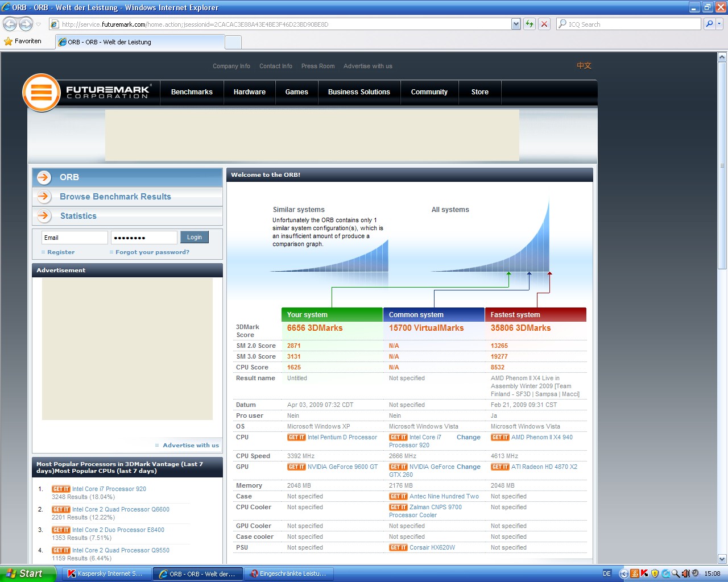Click GET IT badge for Core 2 Quad Q9550

coord(61,551)
